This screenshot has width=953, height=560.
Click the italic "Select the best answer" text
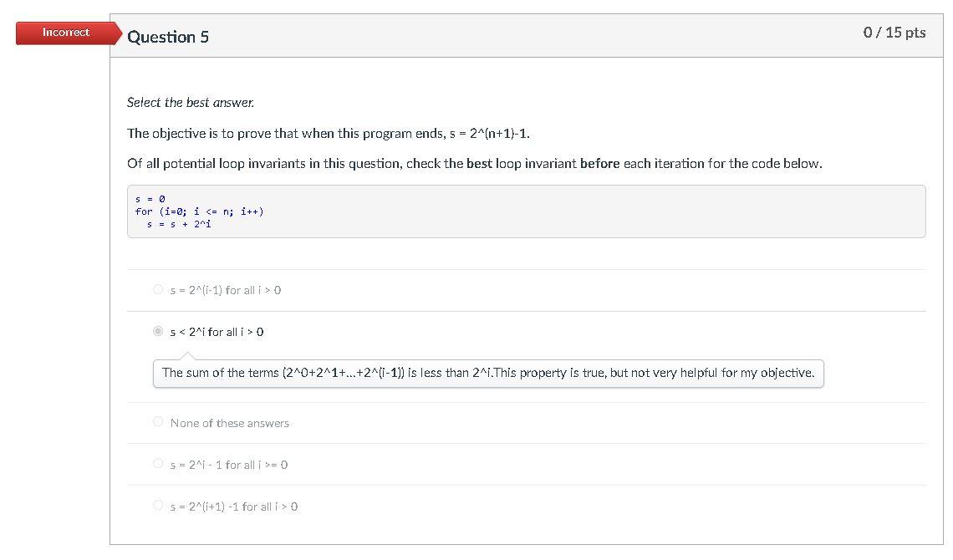(190, 102)
